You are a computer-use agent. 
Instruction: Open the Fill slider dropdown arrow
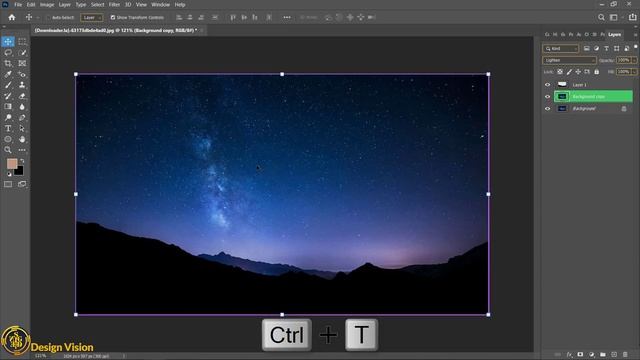click(x=634, y=72)
